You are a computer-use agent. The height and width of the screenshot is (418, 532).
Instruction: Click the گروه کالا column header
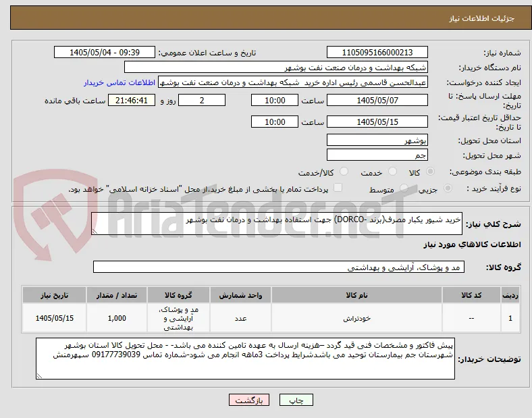pos(178,295)
